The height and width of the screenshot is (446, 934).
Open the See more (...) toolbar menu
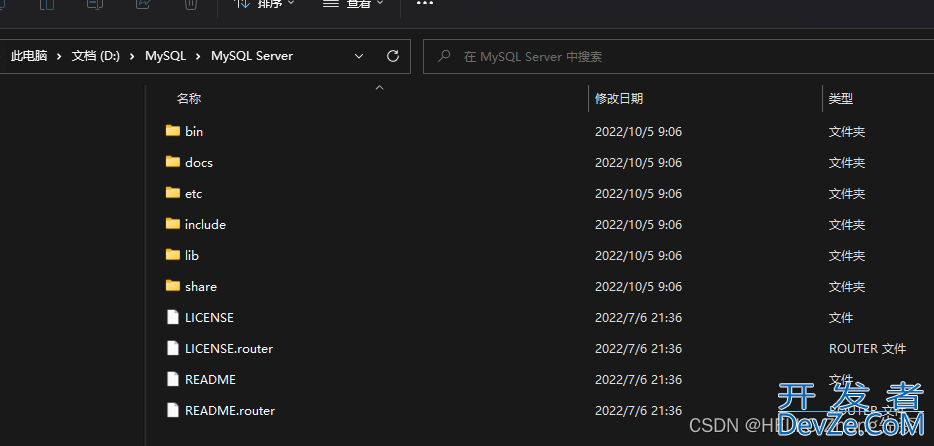tap(424, 4)
